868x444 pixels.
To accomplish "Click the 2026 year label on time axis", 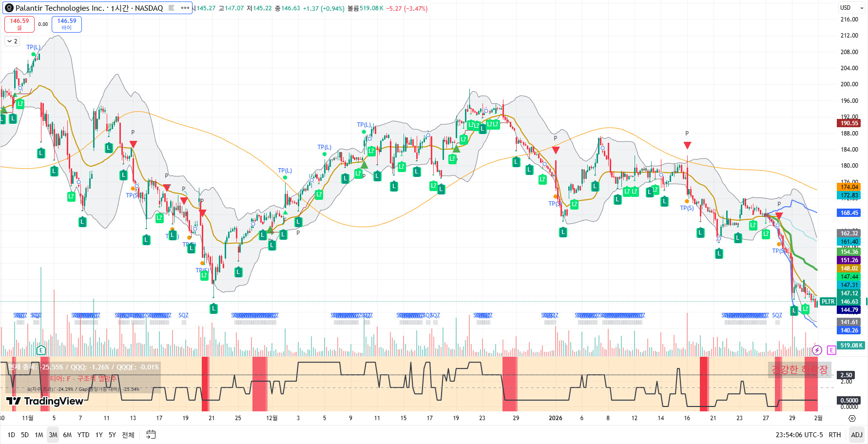I will [x=555, y=418].
